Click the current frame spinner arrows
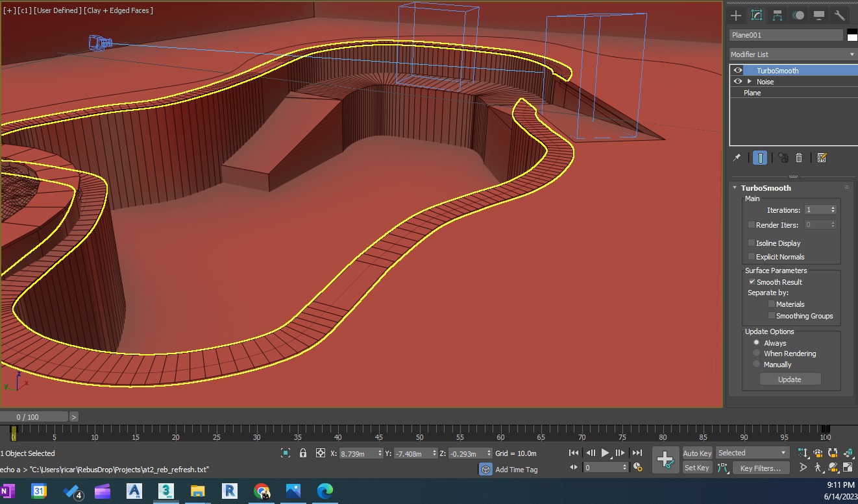This screenshot has height=504, width=858. 625,467
